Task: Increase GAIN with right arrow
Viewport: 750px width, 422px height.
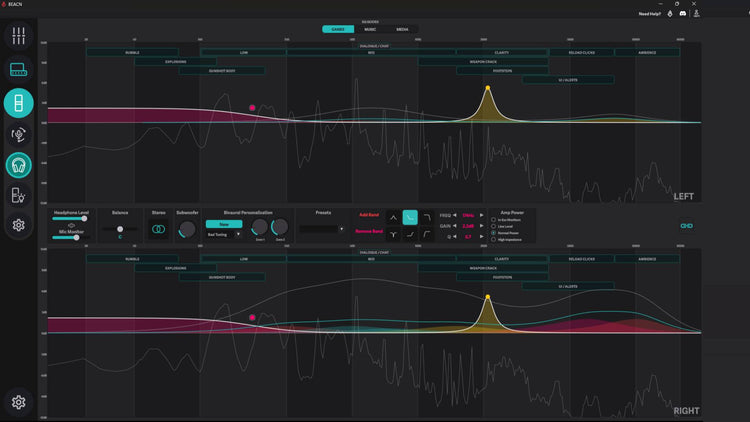Action: tap(482, 226)
